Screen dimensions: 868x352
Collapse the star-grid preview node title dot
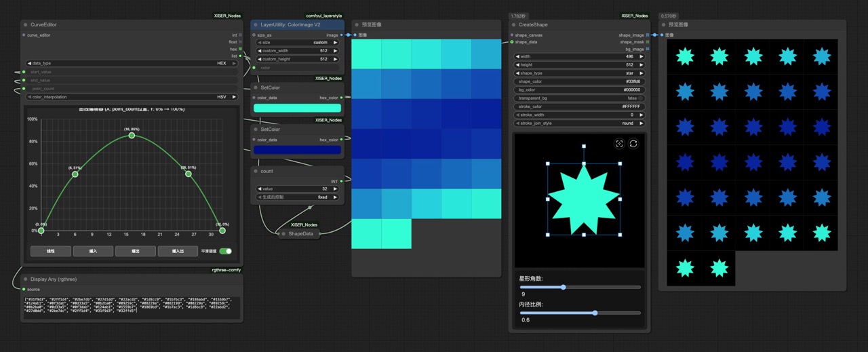tap(663, 25)
